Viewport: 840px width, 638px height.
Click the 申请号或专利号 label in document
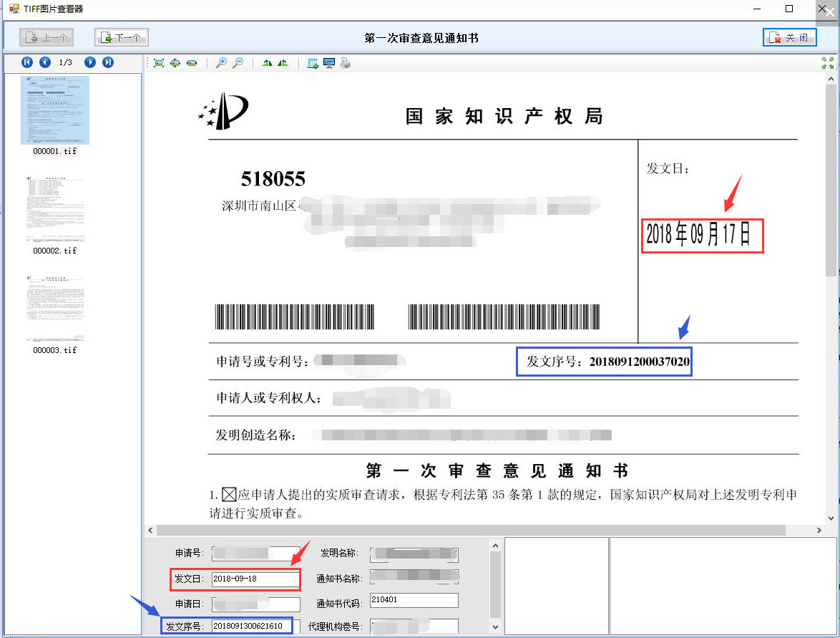263,362
